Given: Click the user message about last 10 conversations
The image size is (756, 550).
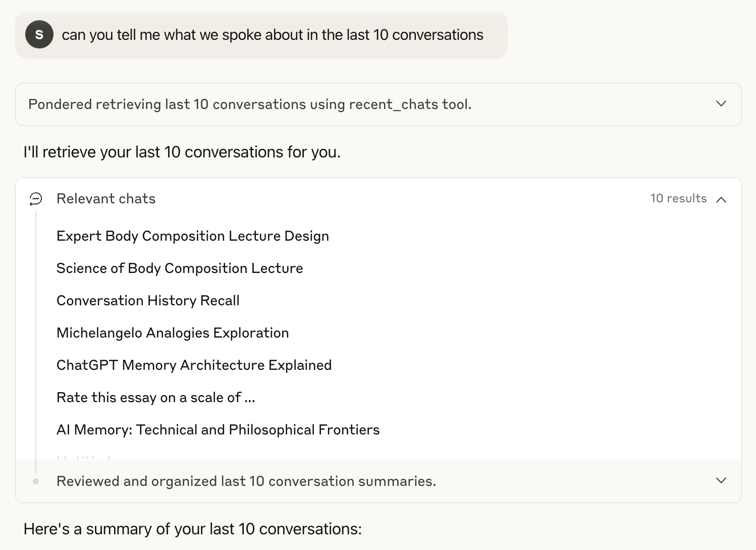Looking at the screenshot, I should click(x=273, y=35).
